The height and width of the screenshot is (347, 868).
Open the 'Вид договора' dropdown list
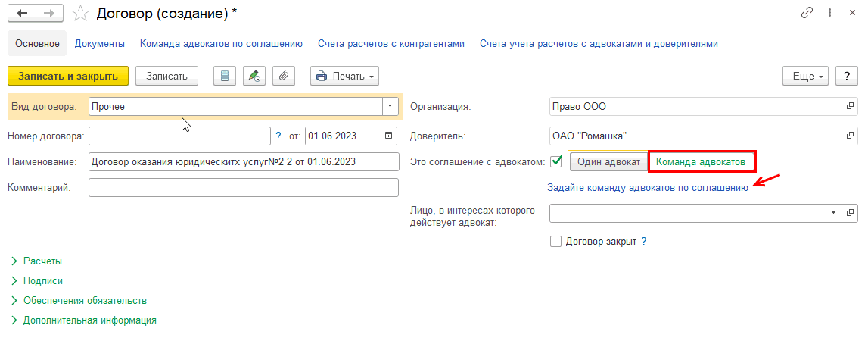click(x=390, y=107)
